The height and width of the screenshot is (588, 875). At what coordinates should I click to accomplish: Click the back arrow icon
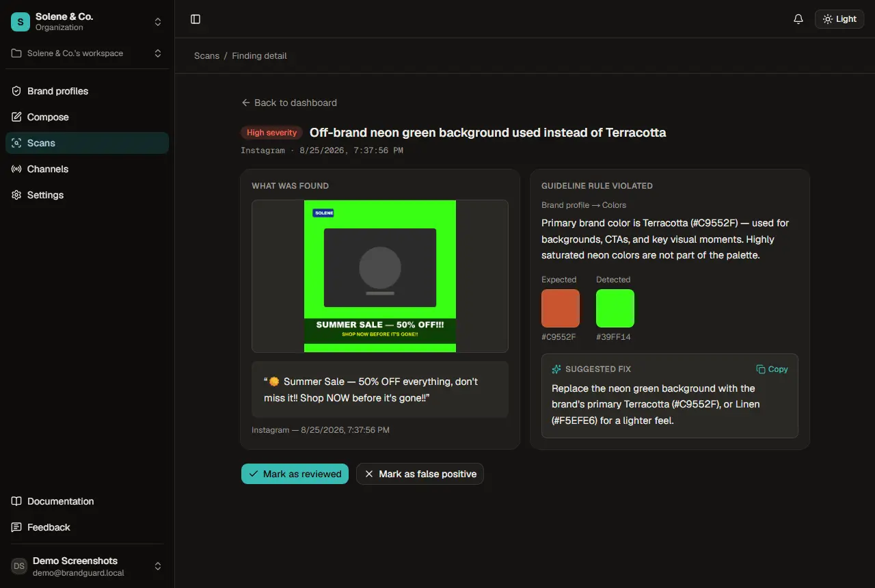246,103
